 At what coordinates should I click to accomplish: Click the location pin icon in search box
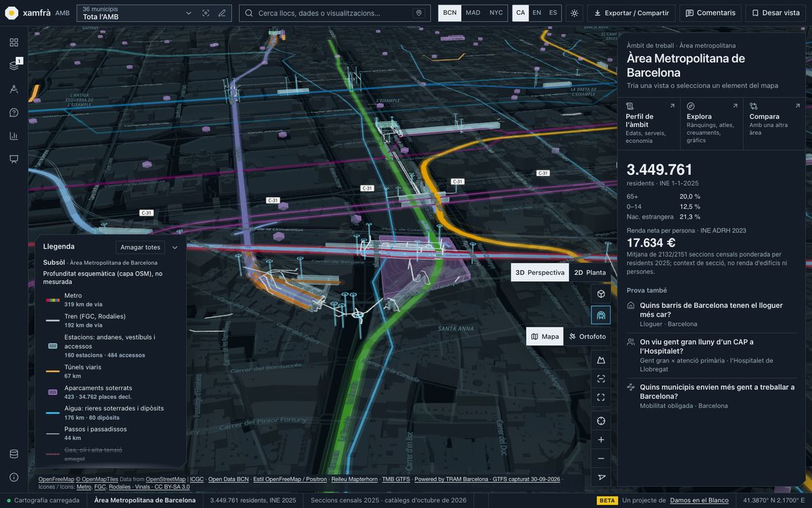pos(419,13)
